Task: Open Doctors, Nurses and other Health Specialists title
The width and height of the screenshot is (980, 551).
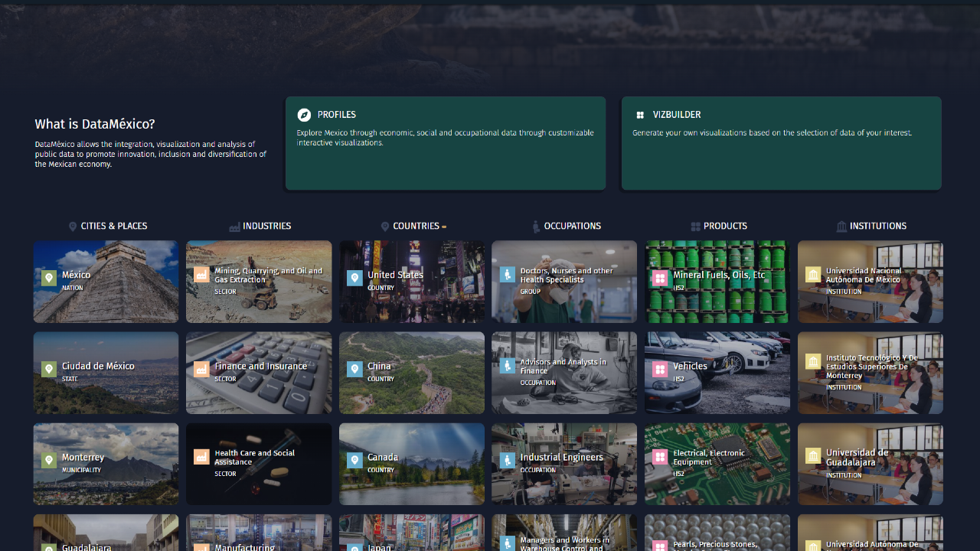Action: click(567, 275)
